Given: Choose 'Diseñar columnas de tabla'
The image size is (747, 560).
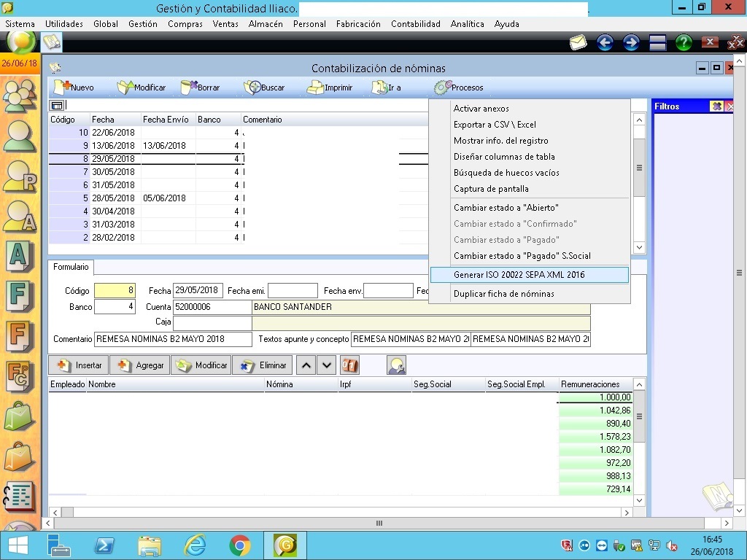Looking at the screenshot, I should coord(504,157).
